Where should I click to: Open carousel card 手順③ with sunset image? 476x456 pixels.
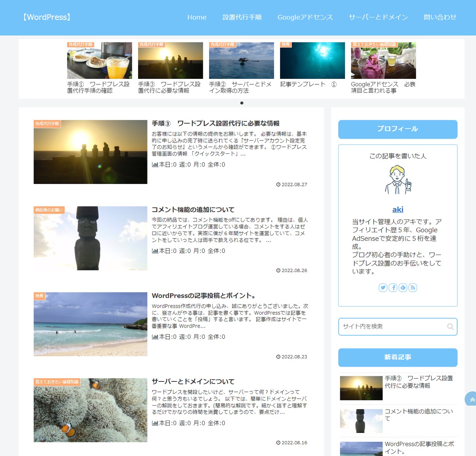point(171,68)
